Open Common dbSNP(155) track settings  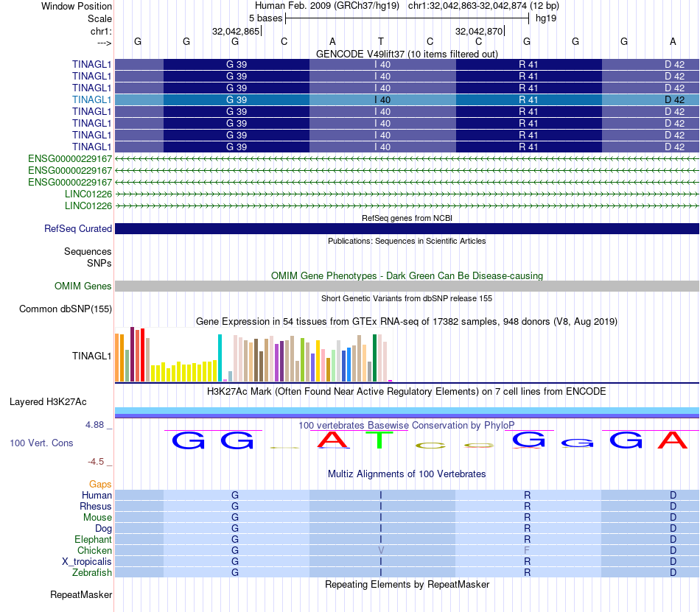pyautogui.click(x=65, y=309)
